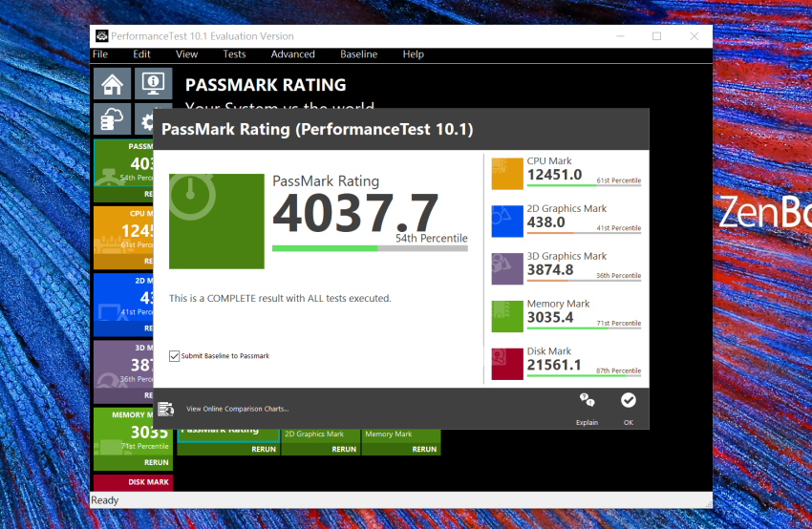
Task: Rerun the 2D Graphics Mark bottom tile
Action: [x=344, y=450]
